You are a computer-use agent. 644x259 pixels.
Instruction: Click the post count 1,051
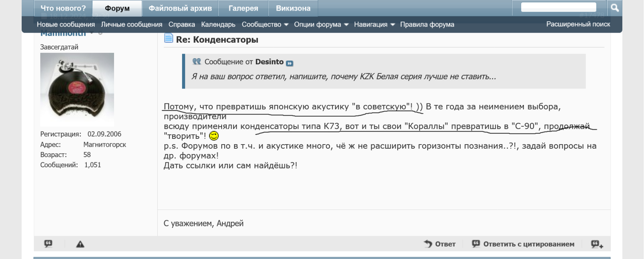pyautogui.click(x=92, y=165)
